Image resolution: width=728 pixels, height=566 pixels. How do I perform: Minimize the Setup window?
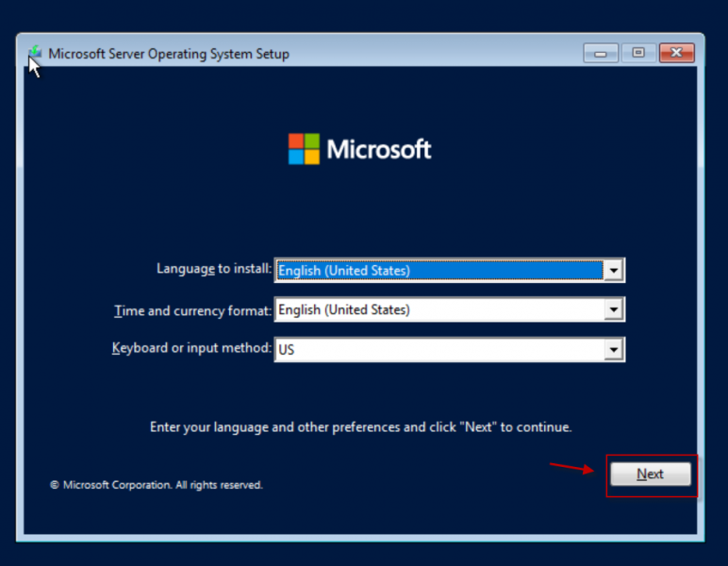point(601,54)
